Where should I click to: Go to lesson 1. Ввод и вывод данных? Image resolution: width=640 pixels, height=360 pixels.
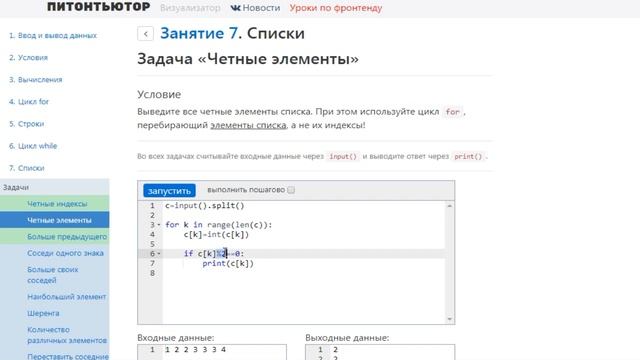pyautogui.click(x=53, y=36)
